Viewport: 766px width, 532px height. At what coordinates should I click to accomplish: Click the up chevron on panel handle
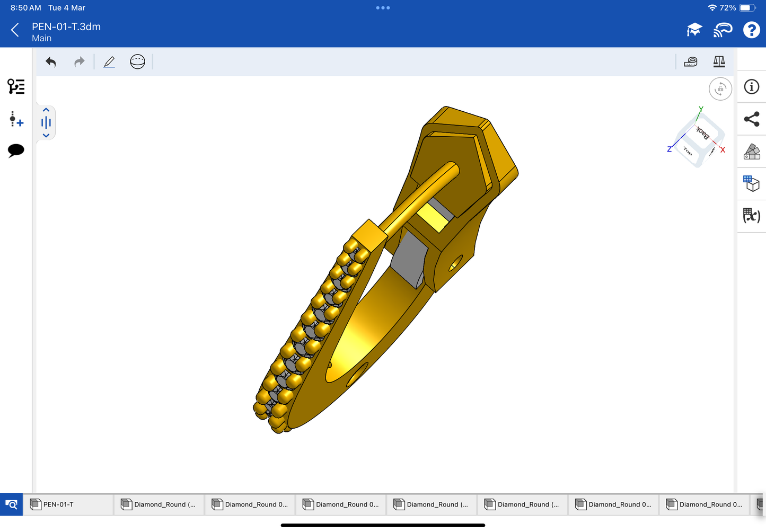[46, 110]
